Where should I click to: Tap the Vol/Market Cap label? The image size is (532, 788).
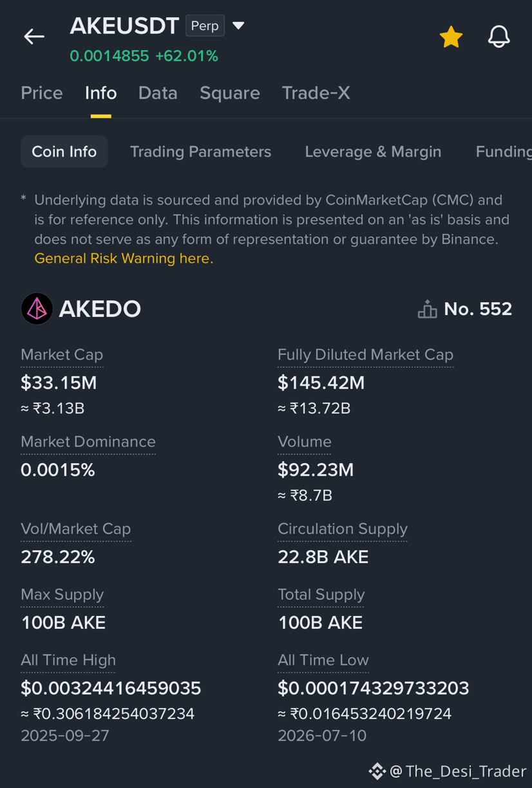coord(76,529)
